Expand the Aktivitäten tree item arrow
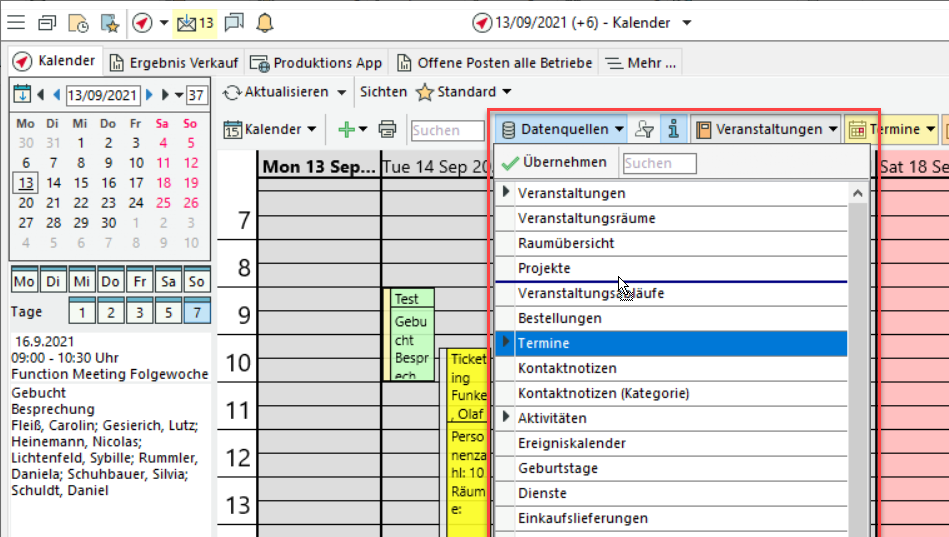This screenshot has width=949, height=537. click(x=506, y=417)
